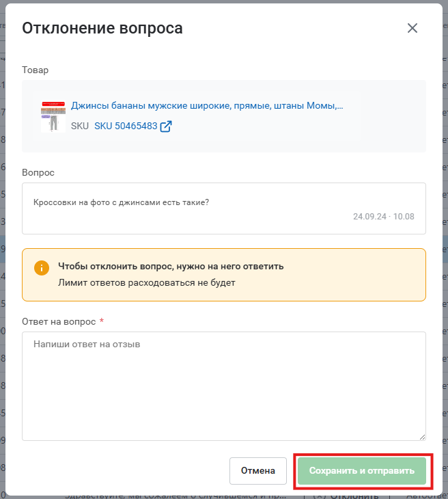This screenshot has height=499, width=448.
Task: Open the external link icon next to SKU
Action: 166,126
